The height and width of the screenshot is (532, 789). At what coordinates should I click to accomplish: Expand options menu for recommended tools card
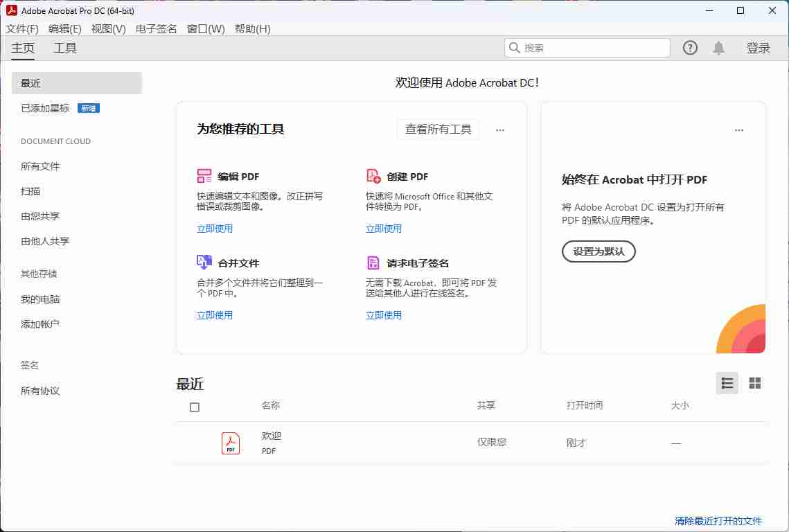pyautogui.click(x=500, y=130)
